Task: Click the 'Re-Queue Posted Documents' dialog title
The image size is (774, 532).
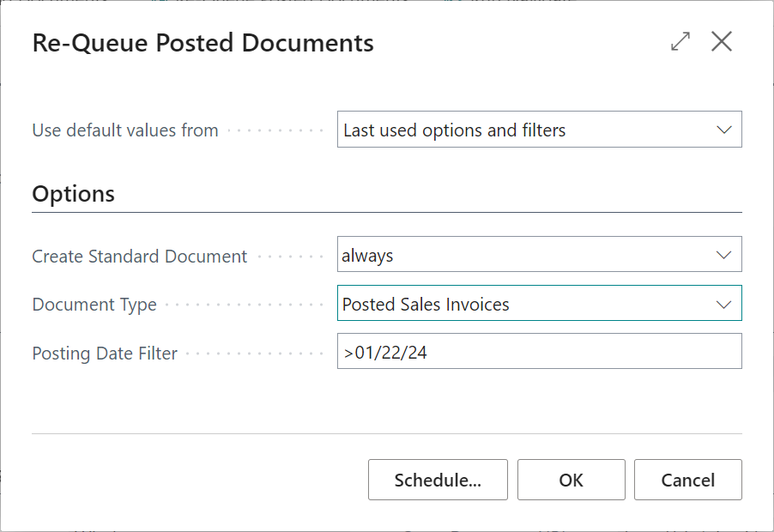Action: click(x=203, y=44)
